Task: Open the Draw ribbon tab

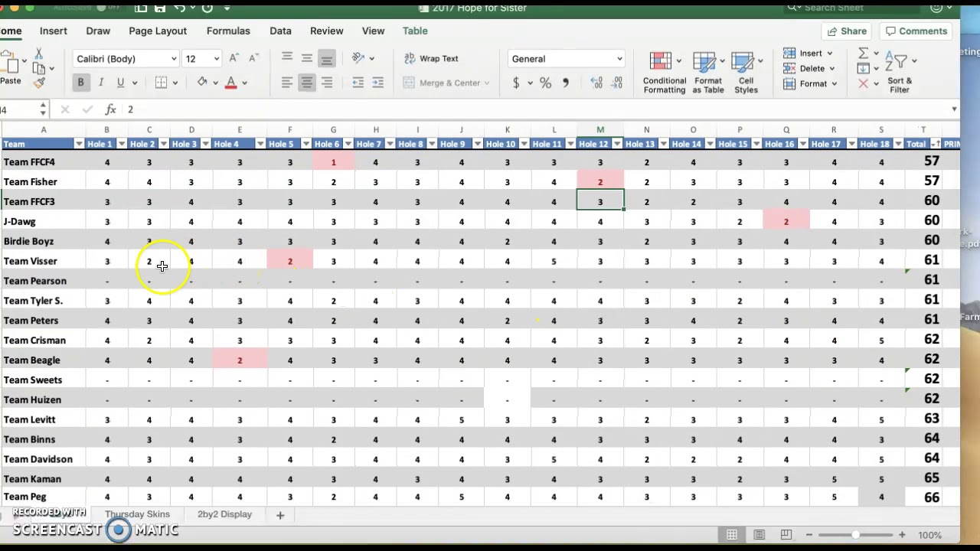Action: click(98, 31)
